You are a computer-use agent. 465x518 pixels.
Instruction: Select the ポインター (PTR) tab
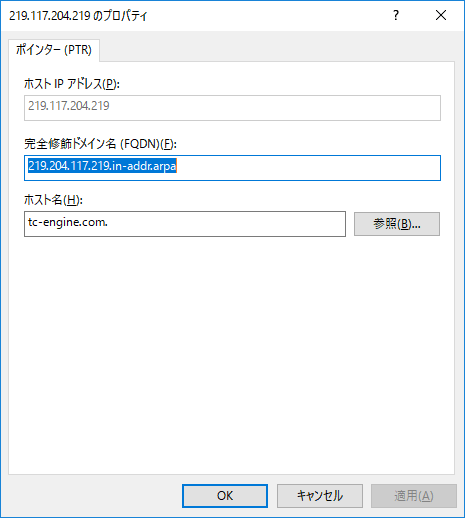point(54,50)
